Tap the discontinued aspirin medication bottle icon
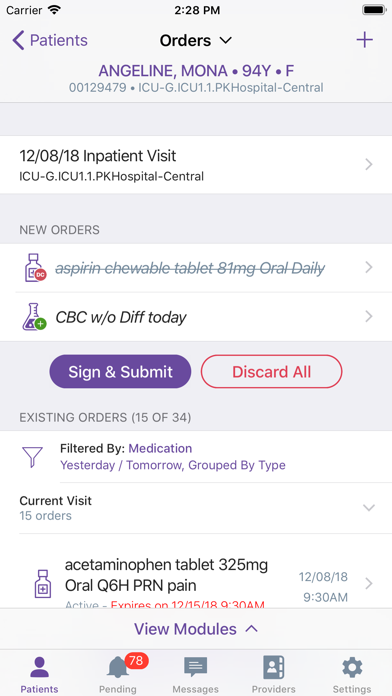 click(35, 268)
